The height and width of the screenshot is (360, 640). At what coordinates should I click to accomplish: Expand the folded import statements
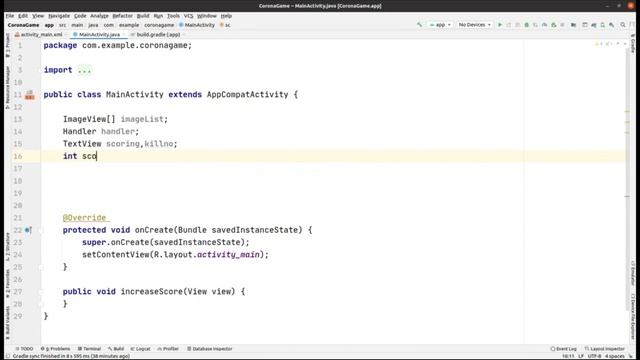84,70
